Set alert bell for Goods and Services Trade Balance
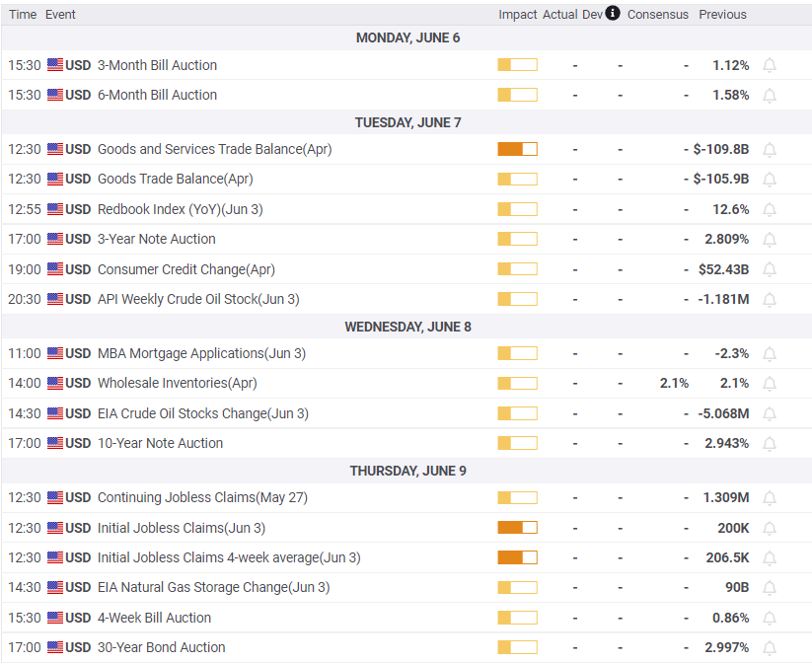The image size is (812, 663). (770, 149)
